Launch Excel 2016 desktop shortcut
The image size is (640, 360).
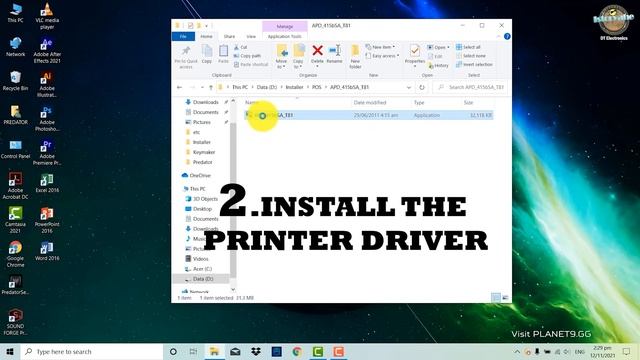click(47, 183)
